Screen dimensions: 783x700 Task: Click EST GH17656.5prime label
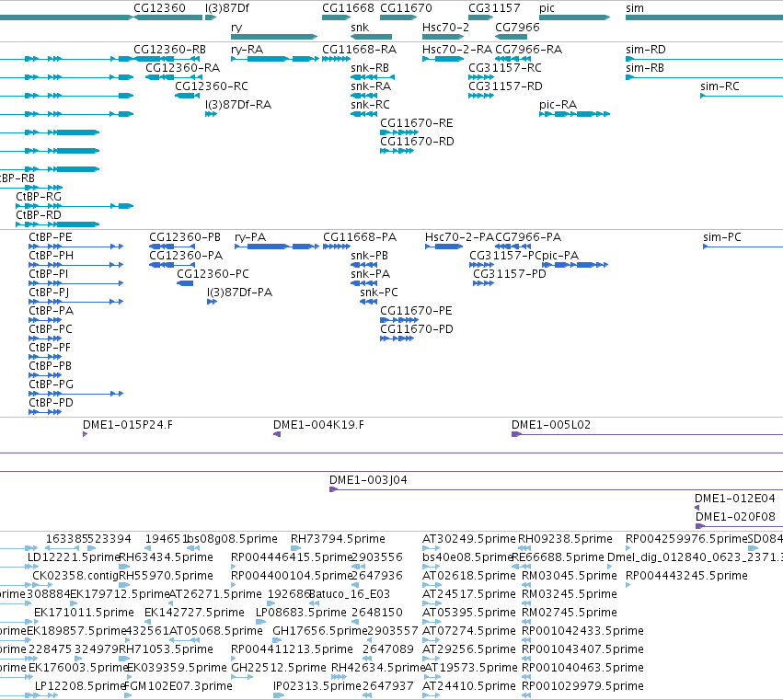click(x=320, y=631)
